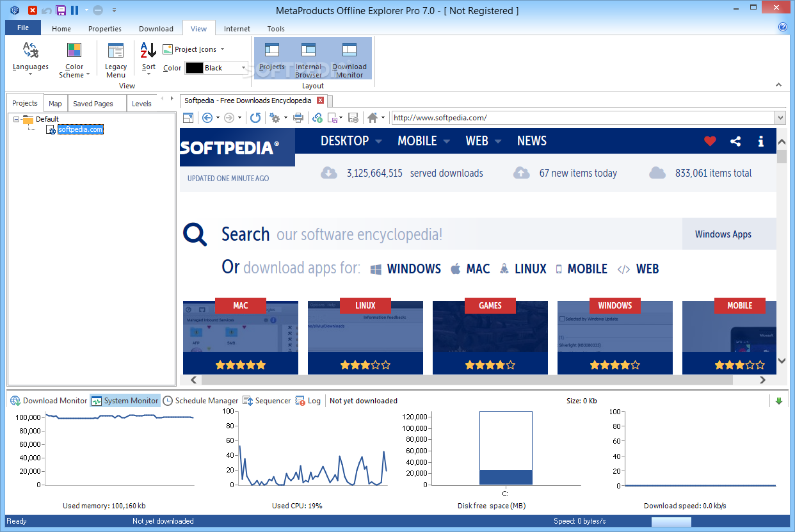The width and height of the screenshot is (795, 532).
Task: Click the add link icon with green plus
Action: click(317, 118)
